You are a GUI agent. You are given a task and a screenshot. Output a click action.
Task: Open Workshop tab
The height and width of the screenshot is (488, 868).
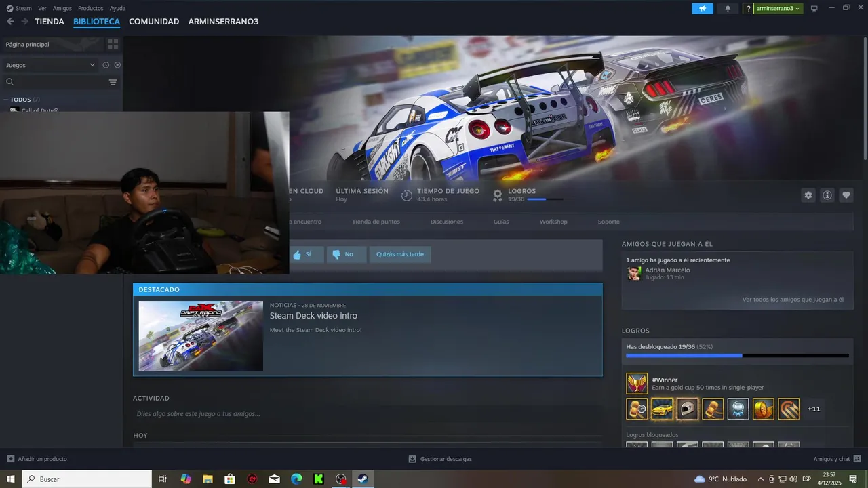[553, 222]
